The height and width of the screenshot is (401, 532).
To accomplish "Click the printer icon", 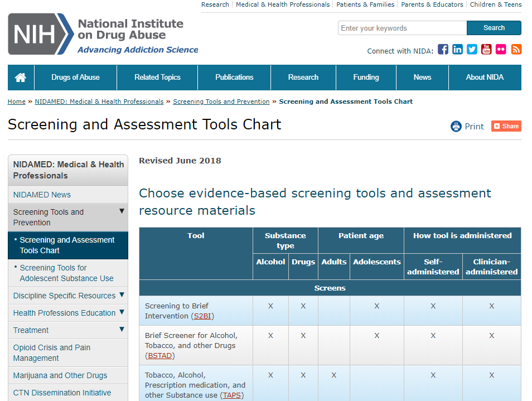I will pyautogui.click(x=456, y=126).
